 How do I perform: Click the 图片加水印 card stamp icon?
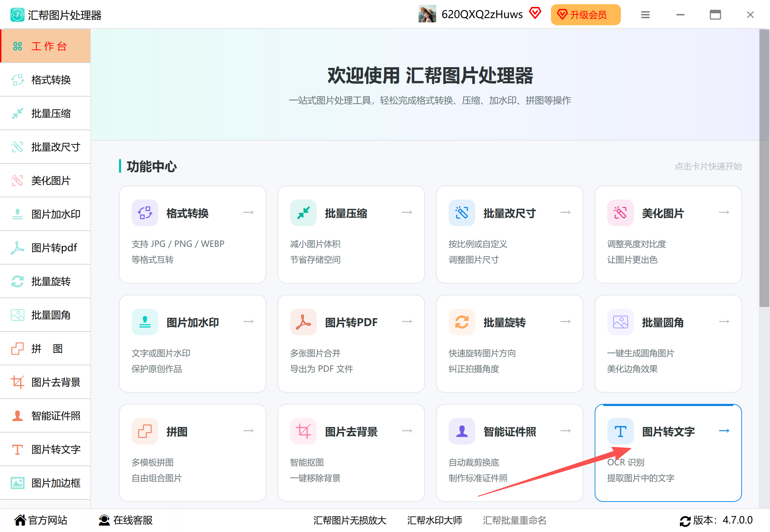click(x=145, y=322)
